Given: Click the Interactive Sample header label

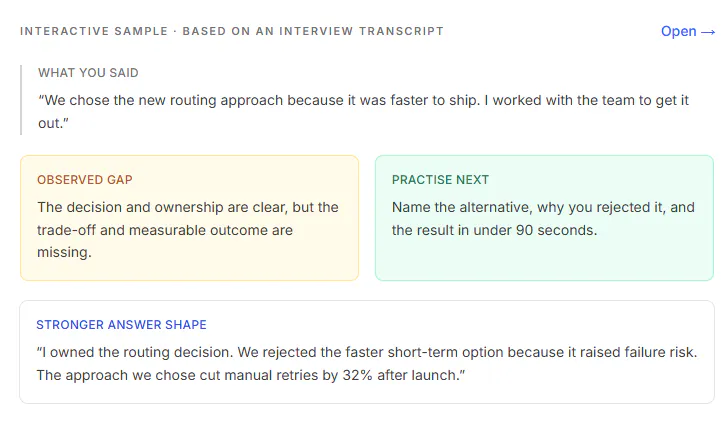Looking at the screenshot, I should pyautogui.click(x=94, y=31).
